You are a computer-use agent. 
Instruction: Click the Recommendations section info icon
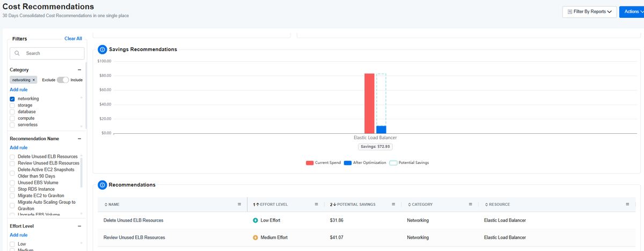(x=102, y=185)
